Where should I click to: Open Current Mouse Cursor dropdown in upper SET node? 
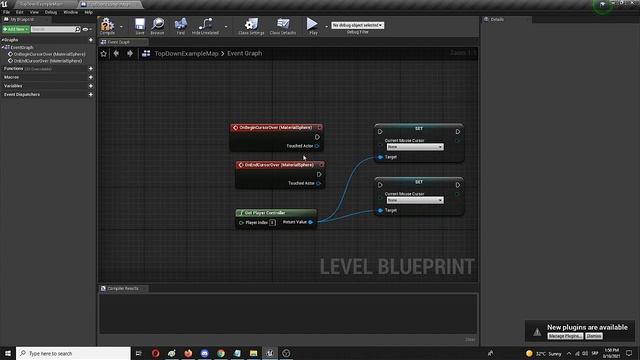pyautogui.click(x=415, y=147)
